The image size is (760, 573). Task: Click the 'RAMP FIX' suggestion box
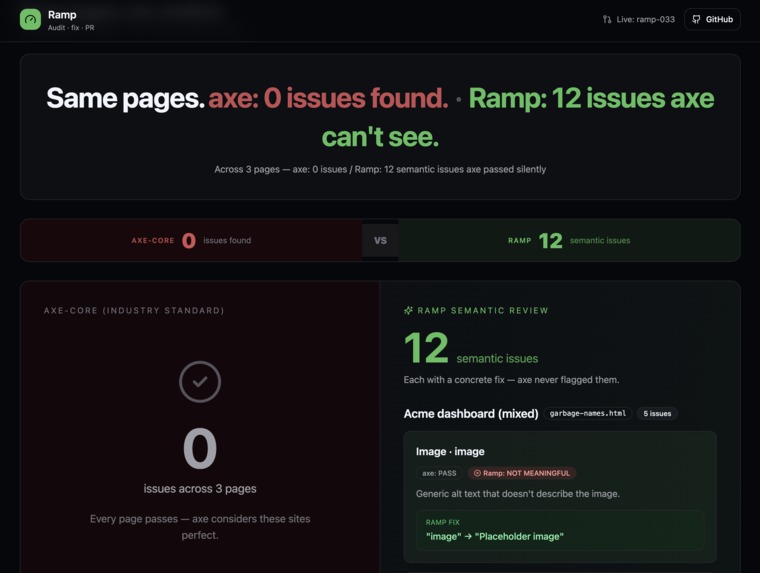tap(560, 530)
